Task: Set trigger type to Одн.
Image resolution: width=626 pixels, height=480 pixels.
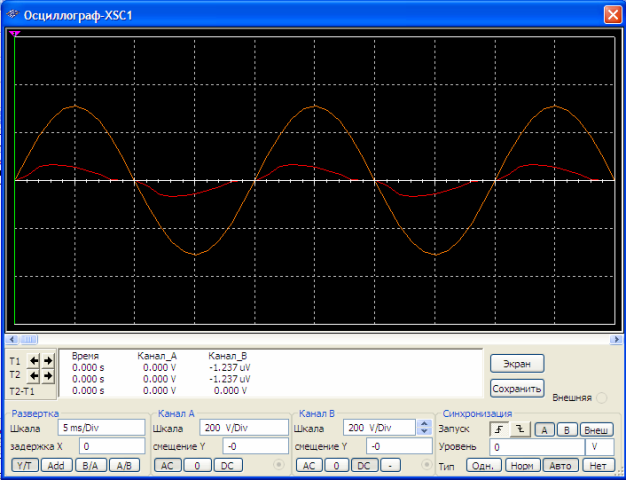Action: (x=483, y=466)
